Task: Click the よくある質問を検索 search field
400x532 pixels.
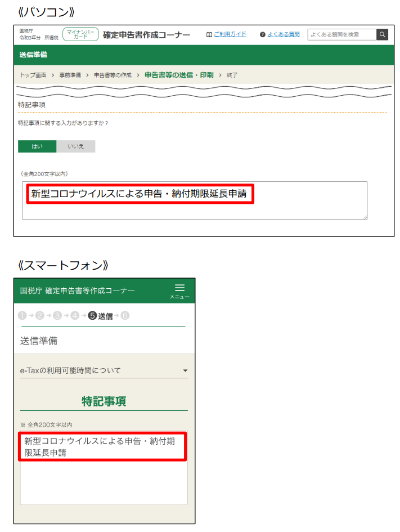Action: point(341,35)
